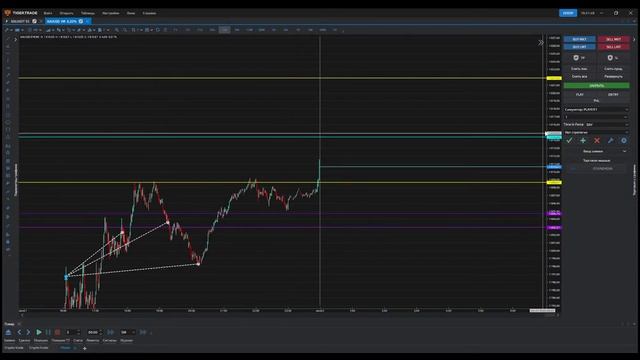Click the blue wrench settings icon
The width and height of the screenshot is (640, 360).
coord(610,140)
